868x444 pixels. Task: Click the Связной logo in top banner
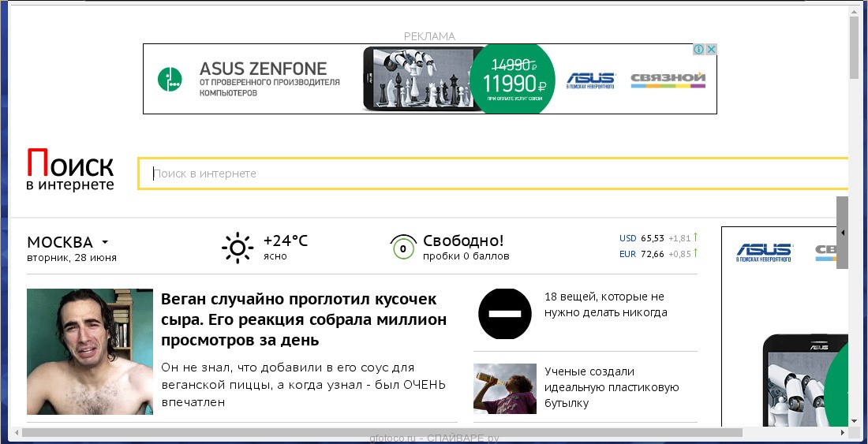coord(668,80)
